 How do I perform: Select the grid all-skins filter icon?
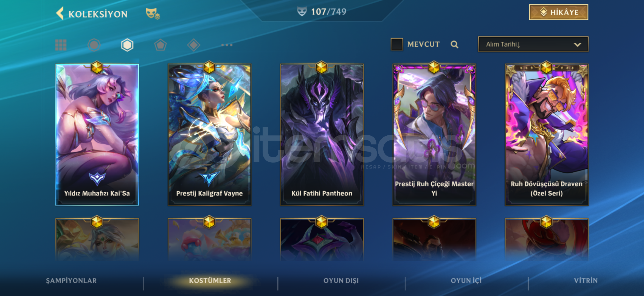click(x=61, y=45)
